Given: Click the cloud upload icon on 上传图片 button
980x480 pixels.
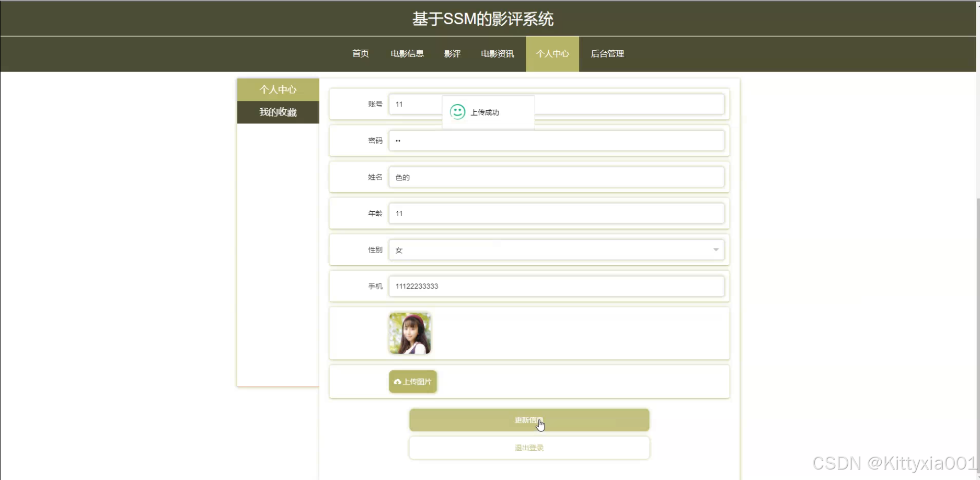Looking at the screenshot, I should click(x=398, y=382).
